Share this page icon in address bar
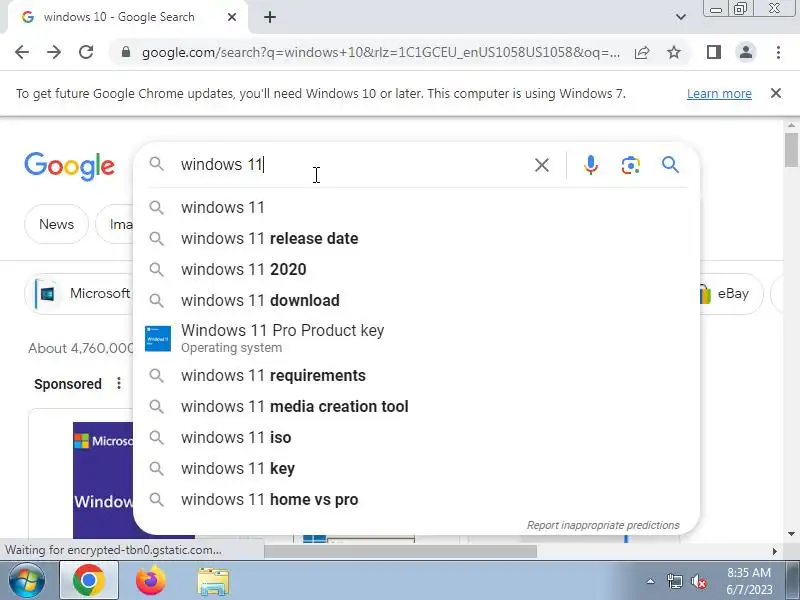 click(x=642, y=52)
